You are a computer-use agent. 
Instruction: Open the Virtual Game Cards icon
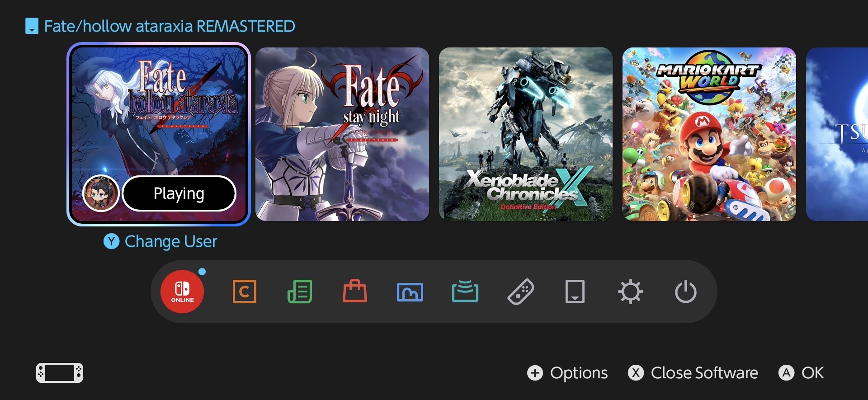click(575, 292)
